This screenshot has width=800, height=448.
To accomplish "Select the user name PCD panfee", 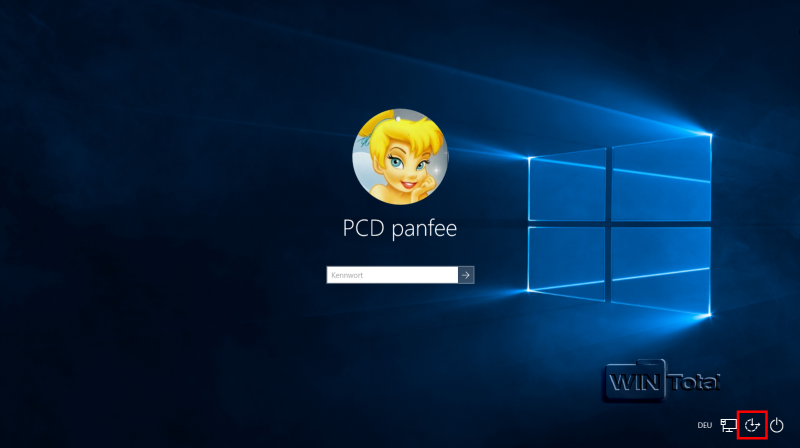I will pyautogui.click(x=399, y=228).
